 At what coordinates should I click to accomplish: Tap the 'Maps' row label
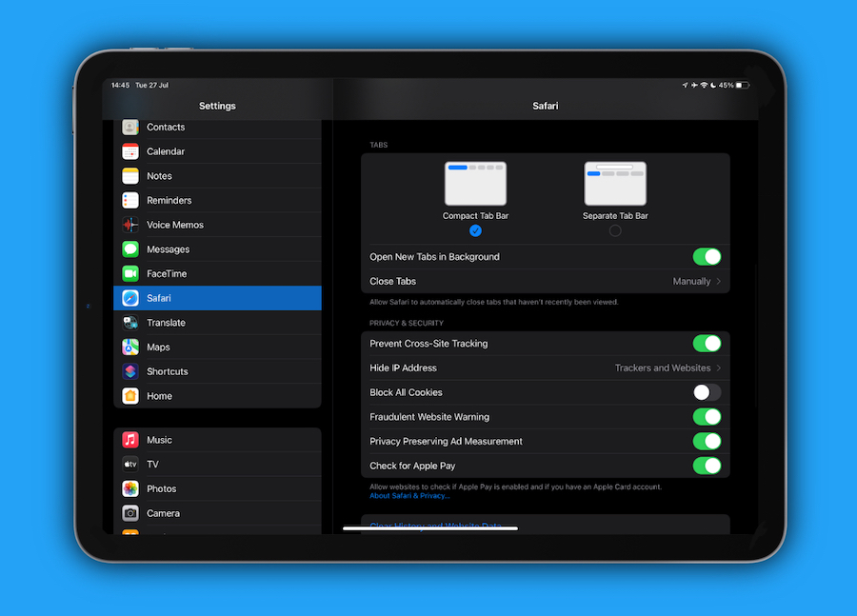(x=158, y=348)
